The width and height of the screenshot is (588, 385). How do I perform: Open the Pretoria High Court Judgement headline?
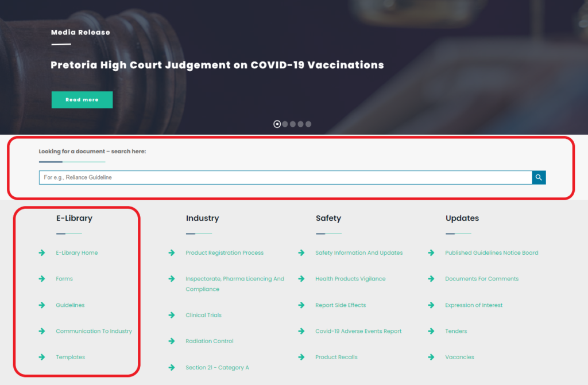point(217,65)
